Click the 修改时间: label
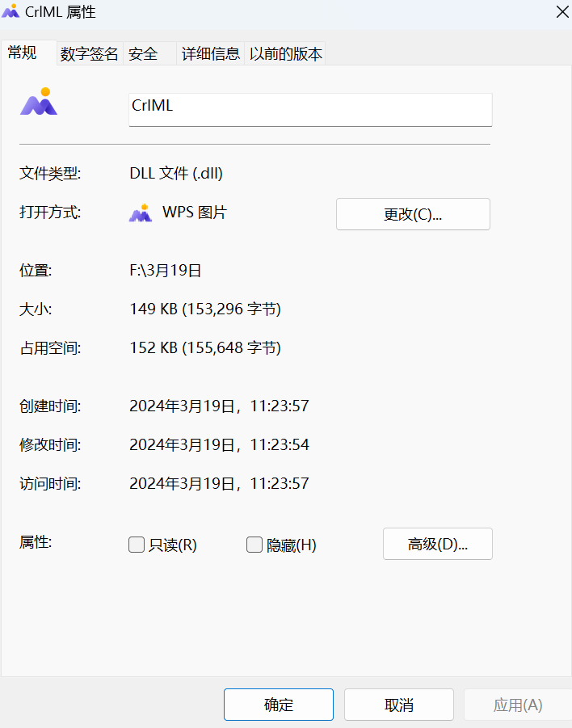The width and height of the screenshot is (572, 728). coord(50,445)
